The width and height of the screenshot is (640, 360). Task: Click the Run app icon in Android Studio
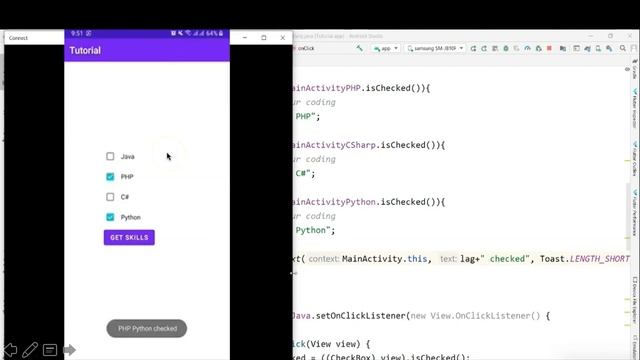click(473, 49)
